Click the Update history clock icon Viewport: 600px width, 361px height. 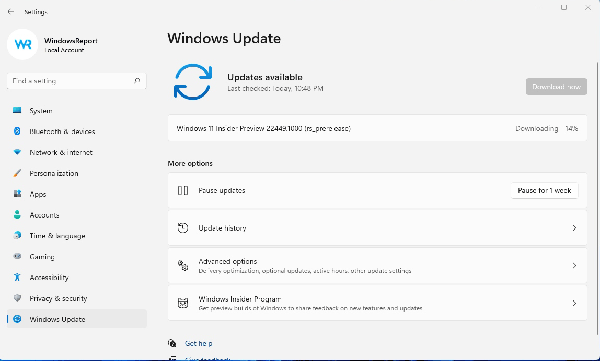(183, 228)
